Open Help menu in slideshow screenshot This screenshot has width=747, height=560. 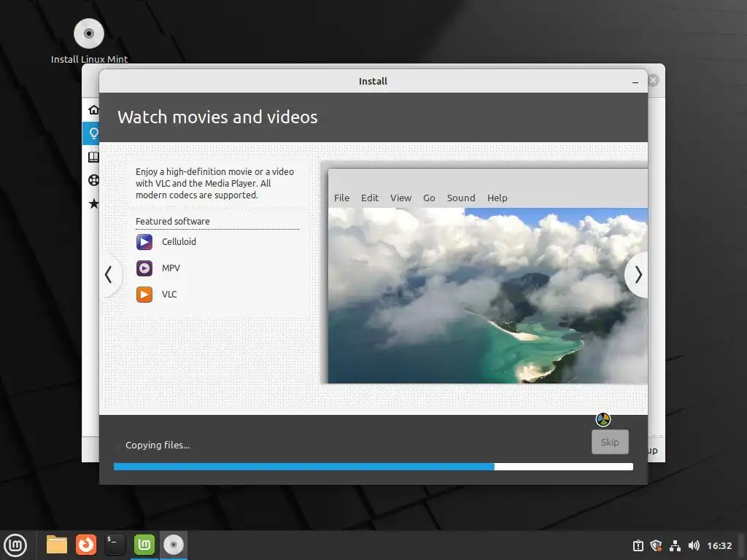coord(497,198)
